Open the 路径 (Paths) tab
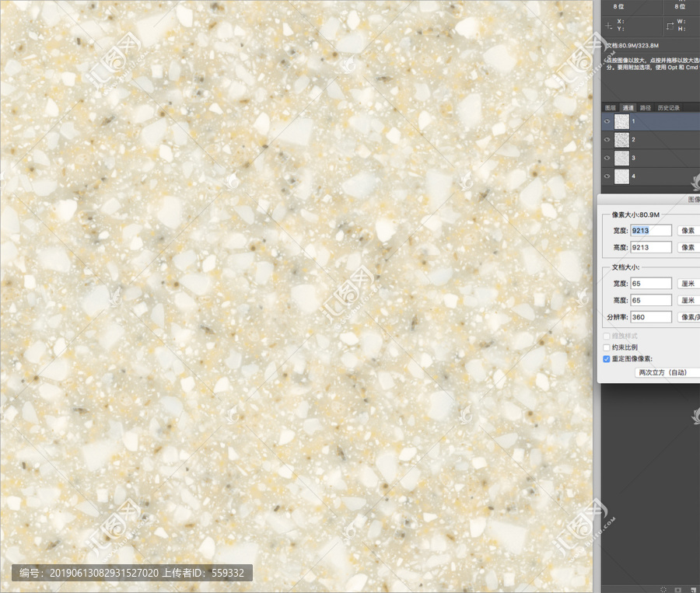The height and width of the screenshot is (593, 700). (645, 107)
